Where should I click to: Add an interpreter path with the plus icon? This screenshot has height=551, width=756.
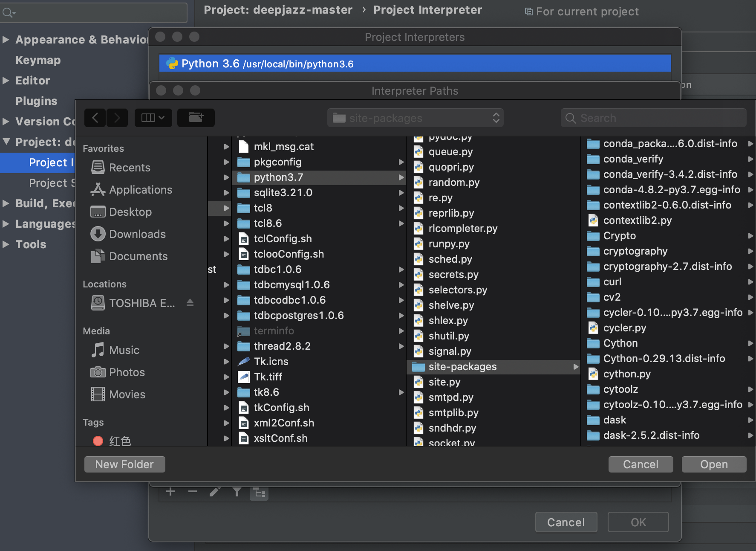point(170,492)
